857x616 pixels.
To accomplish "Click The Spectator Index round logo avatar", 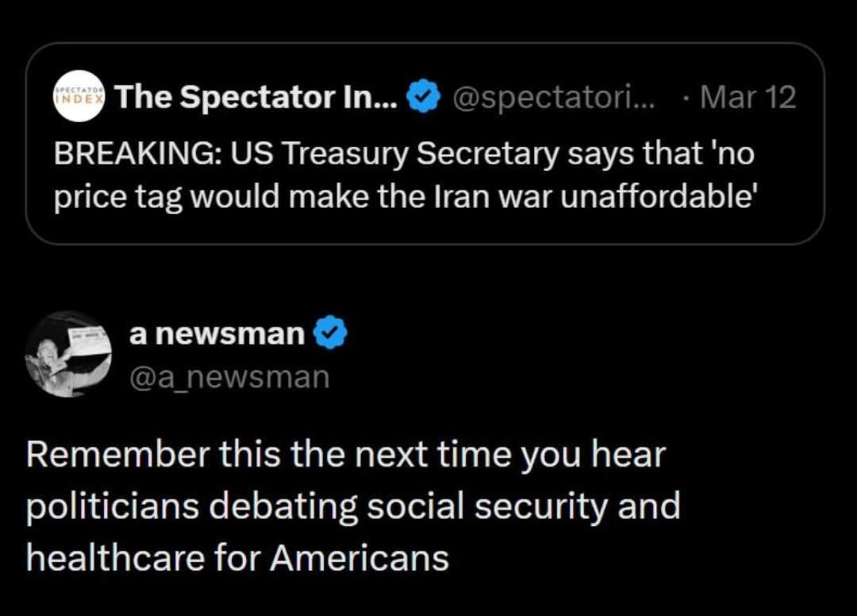I will click(x=79, y=96).
